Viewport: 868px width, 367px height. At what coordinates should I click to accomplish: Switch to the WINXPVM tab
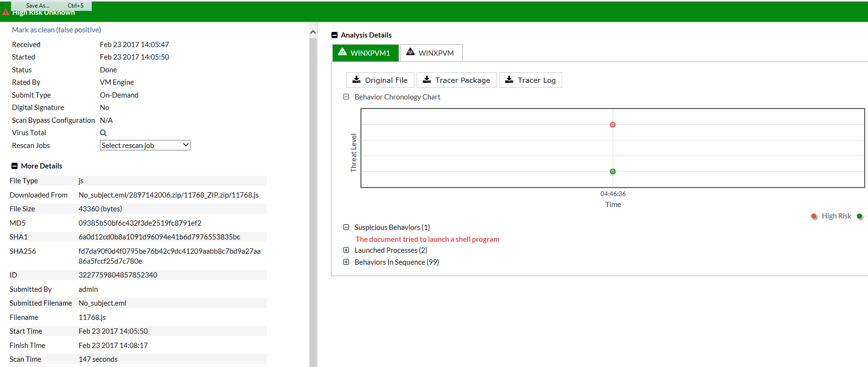coord(431,53)
